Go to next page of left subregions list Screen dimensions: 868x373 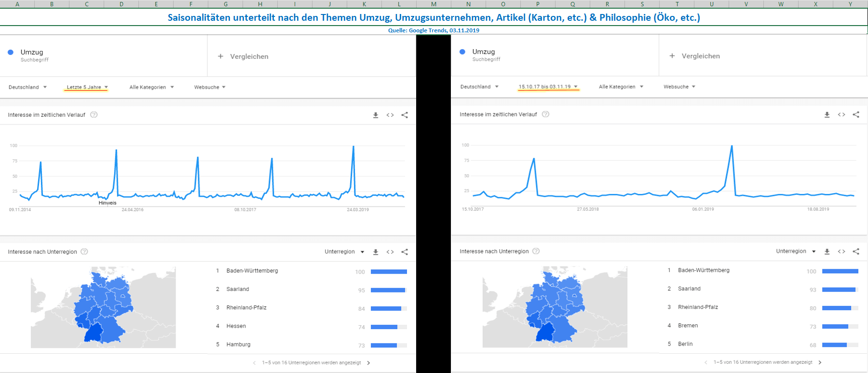point(368,363)
